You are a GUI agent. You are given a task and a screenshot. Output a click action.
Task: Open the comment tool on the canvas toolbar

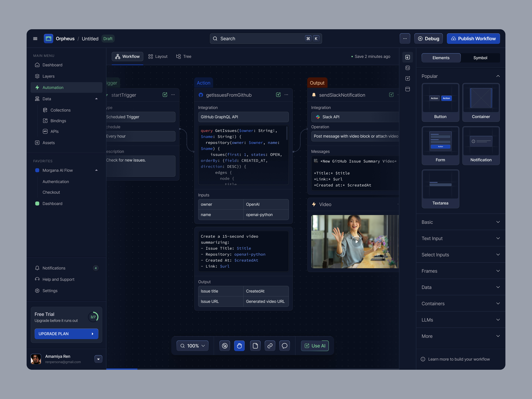coord(284,346)
